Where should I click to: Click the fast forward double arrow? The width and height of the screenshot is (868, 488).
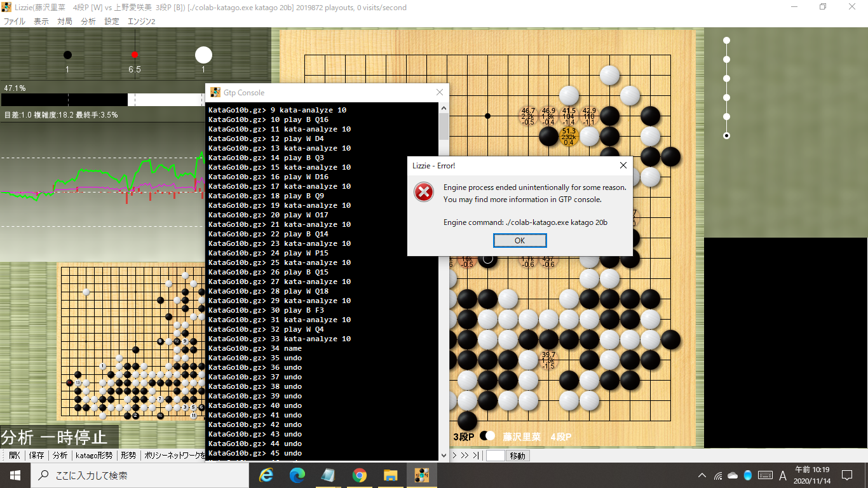(x=465, y=456)
